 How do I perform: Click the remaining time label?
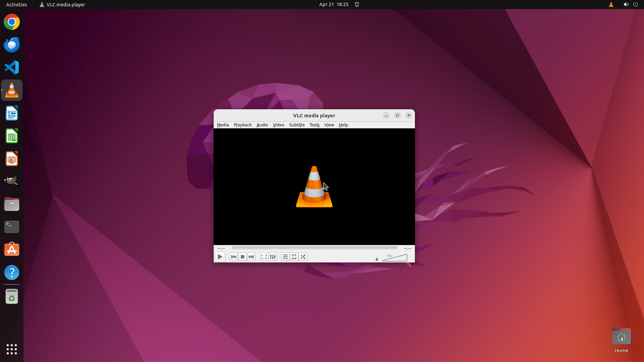click(x=407, y=248)
